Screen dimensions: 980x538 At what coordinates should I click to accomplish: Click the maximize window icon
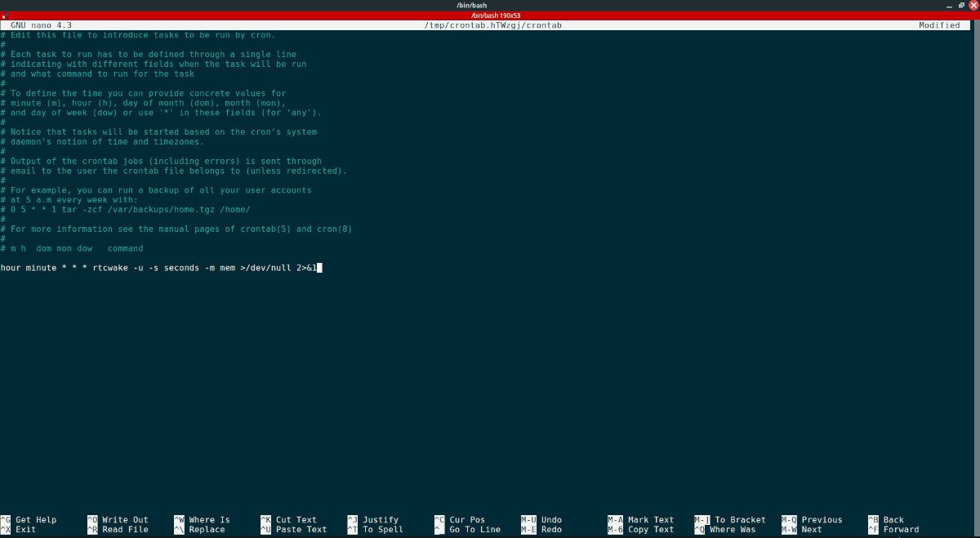961,5
